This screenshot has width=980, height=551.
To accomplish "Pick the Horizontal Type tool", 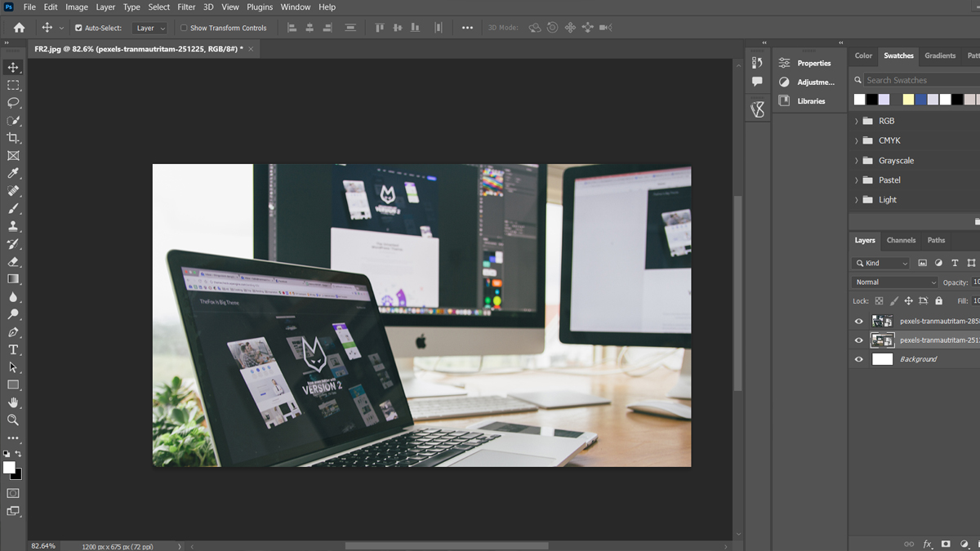I will (13, 349).
